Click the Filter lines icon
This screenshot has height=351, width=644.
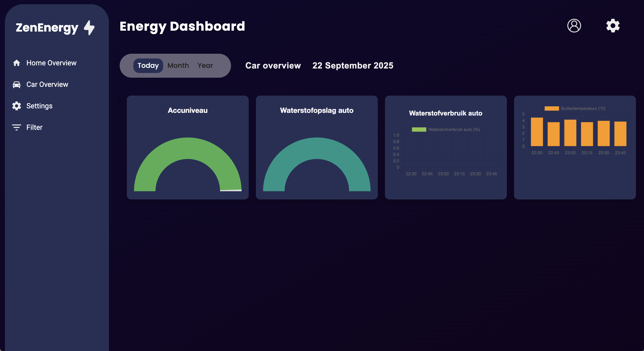[x=17, y=127]
